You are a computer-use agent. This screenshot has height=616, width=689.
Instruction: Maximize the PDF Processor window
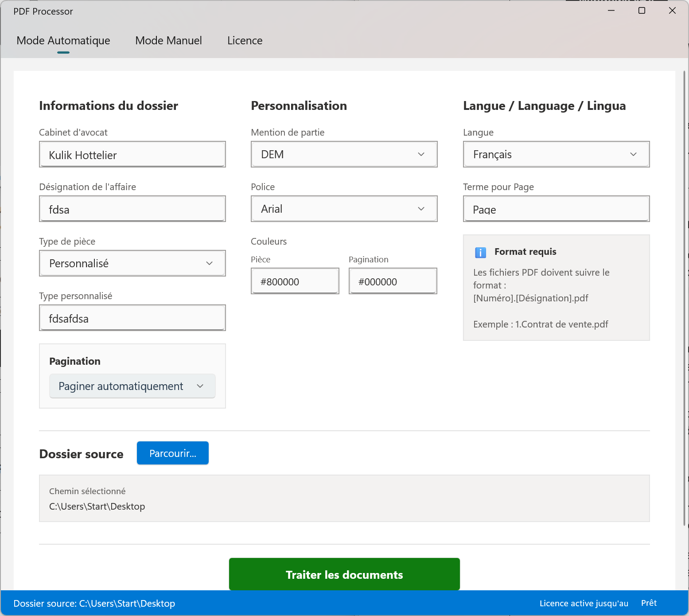point(642,11)
